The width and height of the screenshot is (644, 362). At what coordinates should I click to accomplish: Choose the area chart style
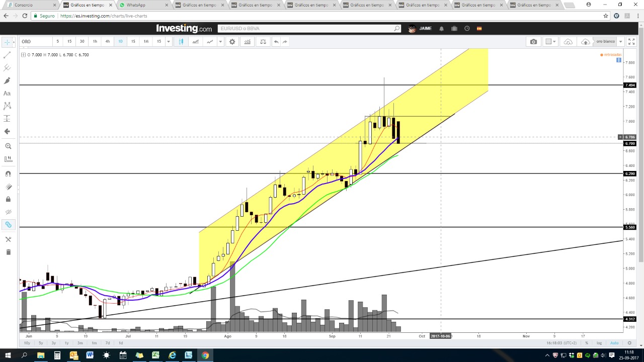pos(195,42)
